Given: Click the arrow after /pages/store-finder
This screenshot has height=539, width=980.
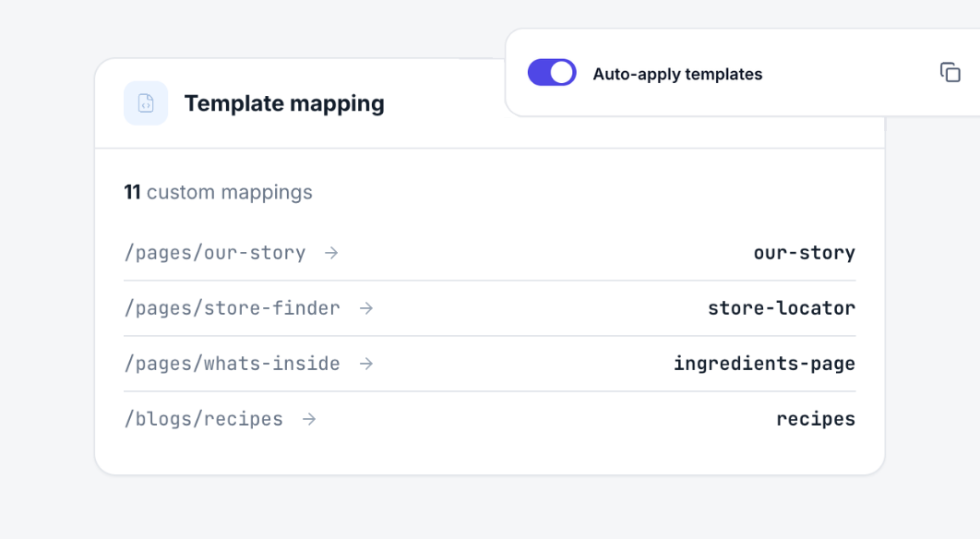Looking at the screenshot, I should [366, 308].
